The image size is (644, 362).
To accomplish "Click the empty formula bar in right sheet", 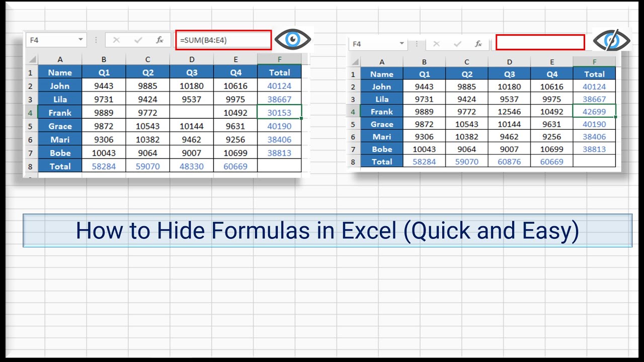I will (x=540, y=43).
